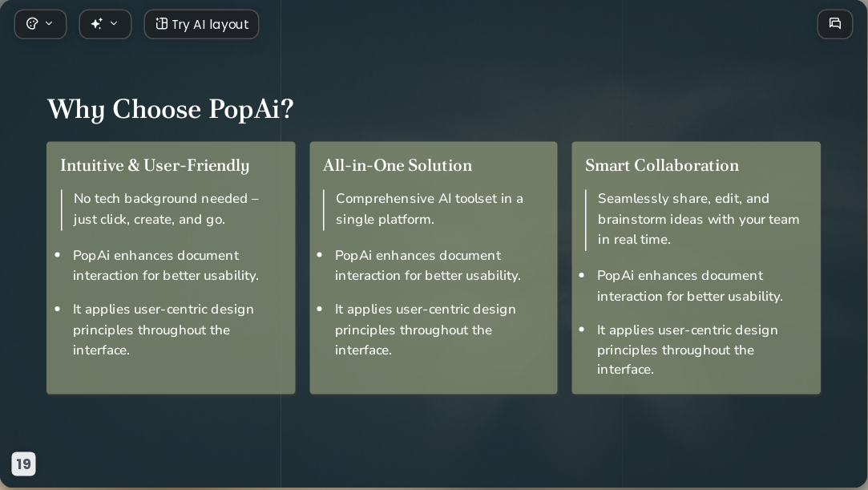This screenshot has height=490, width=868.
Task: Click the Try AI layout button
Action: tap(201, 24)
